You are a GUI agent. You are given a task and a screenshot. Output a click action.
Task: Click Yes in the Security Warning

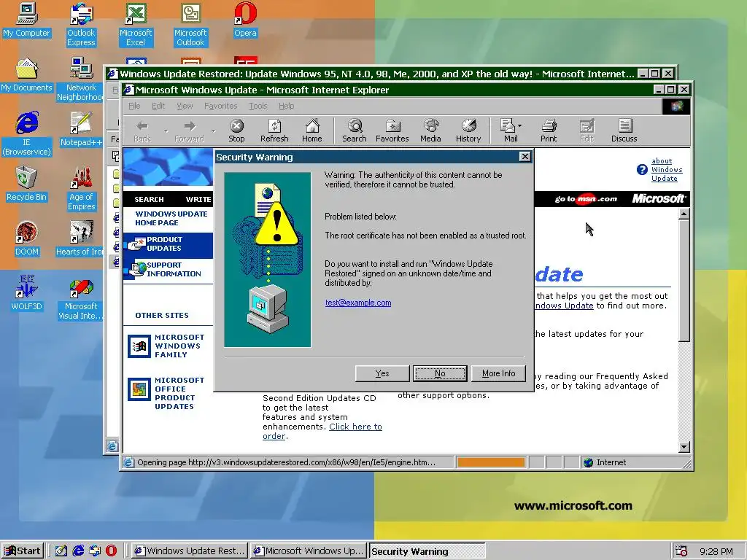tap(382, 373)
